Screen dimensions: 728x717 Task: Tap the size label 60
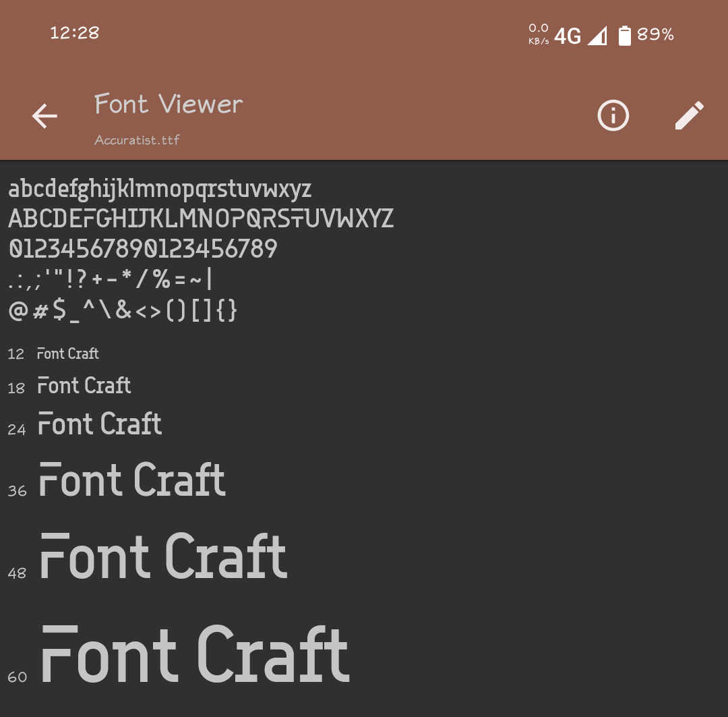[17, 677]
